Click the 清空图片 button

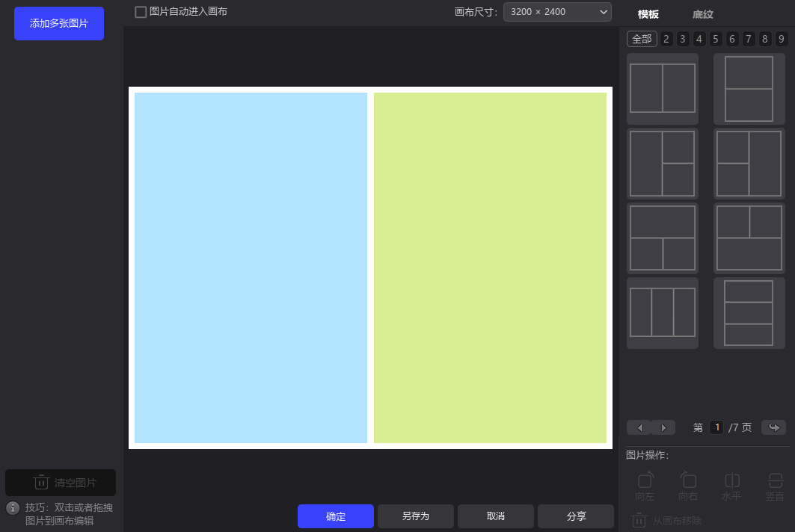click(x=61, y=483)
